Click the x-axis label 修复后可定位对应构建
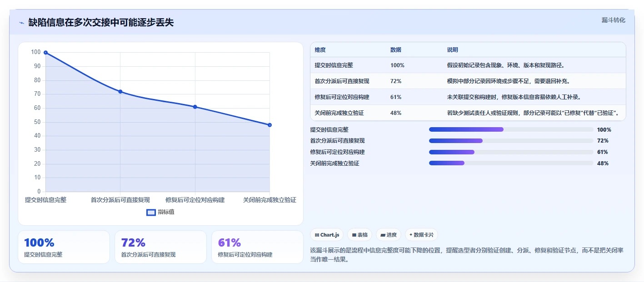Viewport: 644px width, 282px height. (195, 200)
